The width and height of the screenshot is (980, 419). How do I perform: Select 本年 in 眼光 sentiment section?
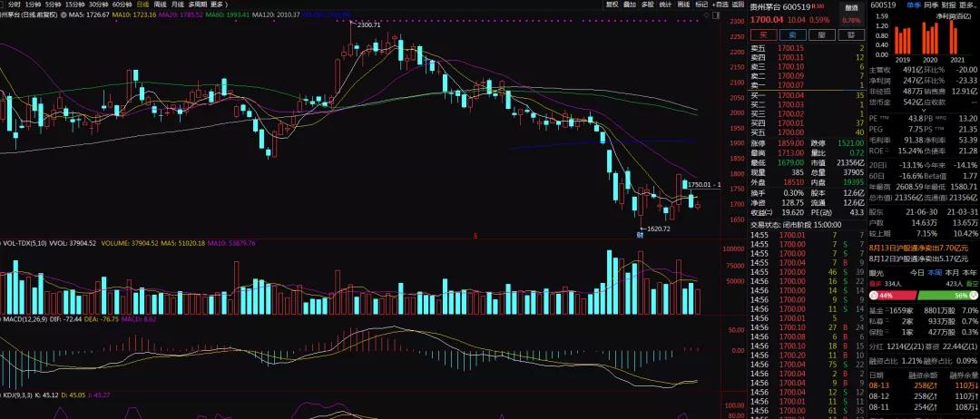pyautogui.click(x=969, y=273)
